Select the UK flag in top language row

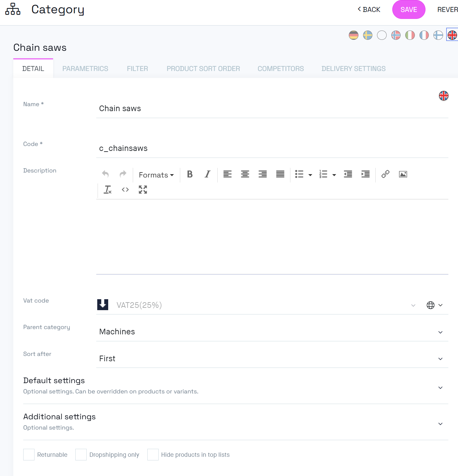coord(452,35)
